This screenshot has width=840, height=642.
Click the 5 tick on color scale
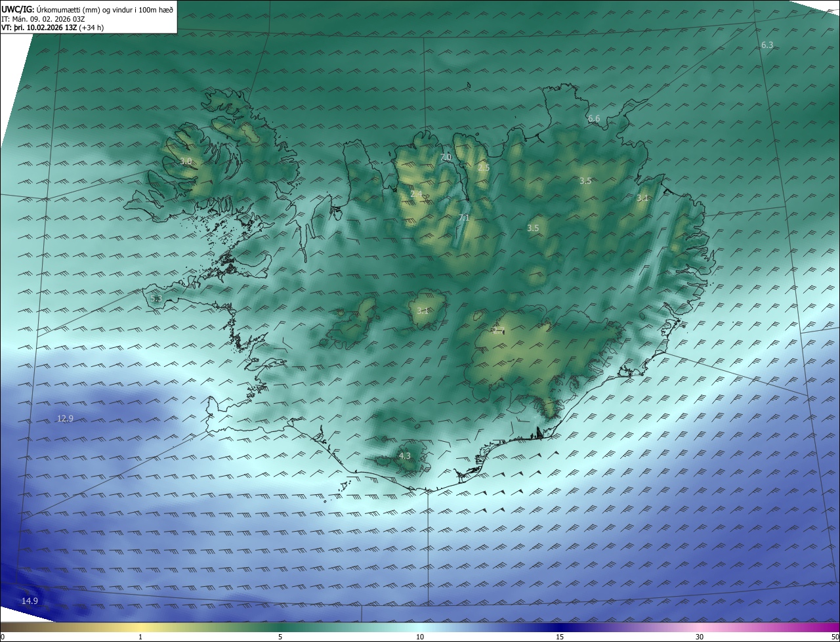coord(280,637)
